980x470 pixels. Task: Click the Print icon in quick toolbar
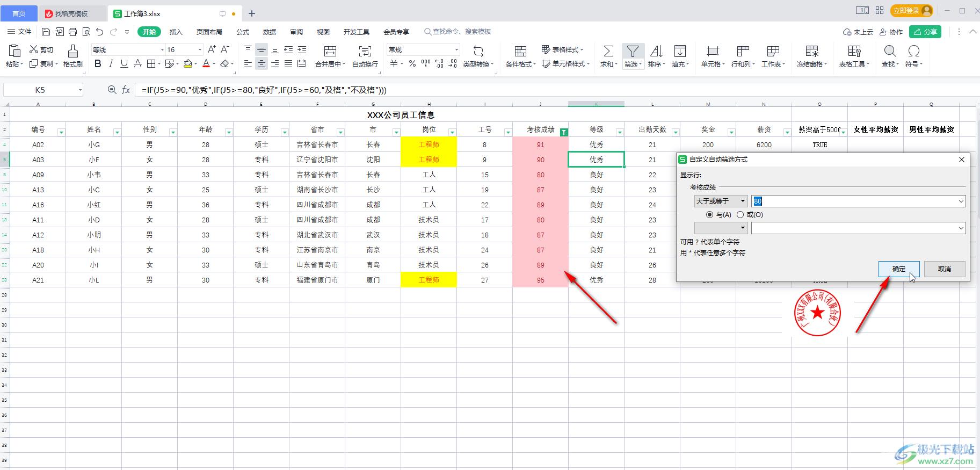[x=72, y=32]
